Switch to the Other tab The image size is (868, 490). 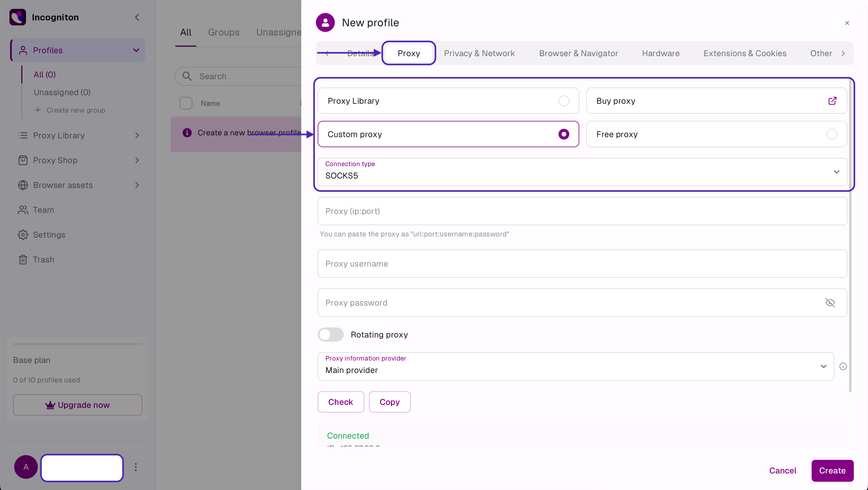[x=821, y=53]
